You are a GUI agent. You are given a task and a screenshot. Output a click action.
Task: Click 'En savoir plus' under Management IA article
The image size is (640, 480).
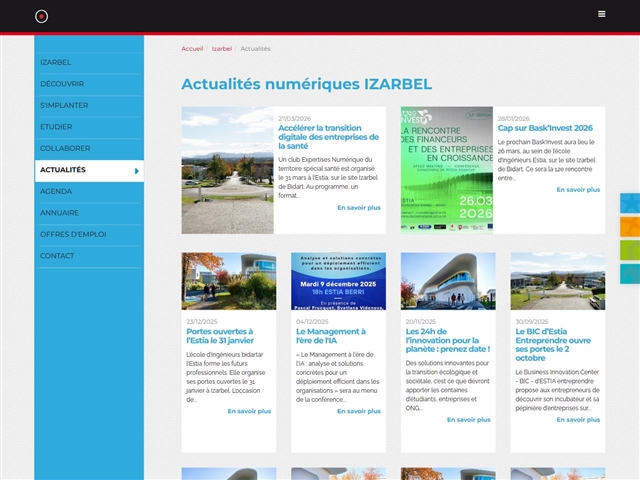pos(359,411)
